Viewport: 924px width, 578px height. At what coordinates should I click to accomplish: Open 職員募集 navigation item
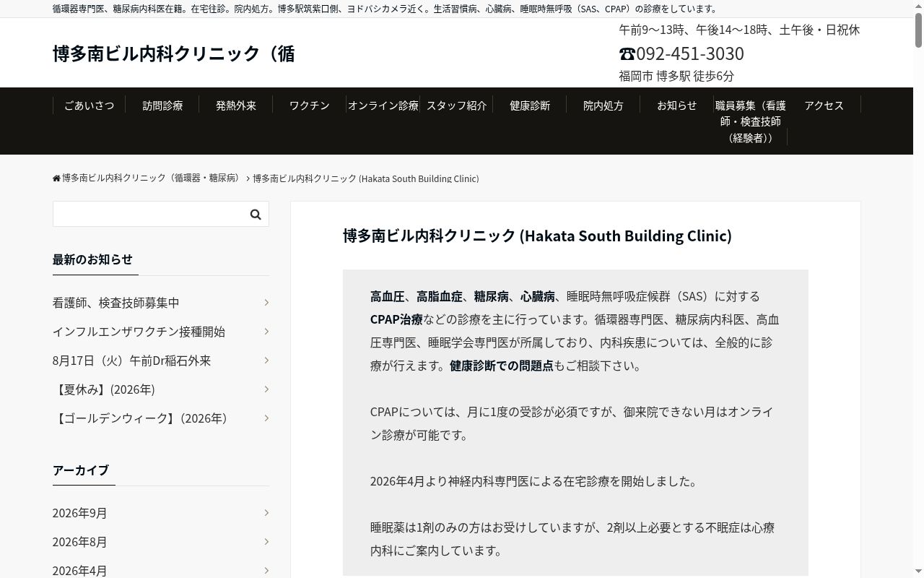click(x=751, y=121)
